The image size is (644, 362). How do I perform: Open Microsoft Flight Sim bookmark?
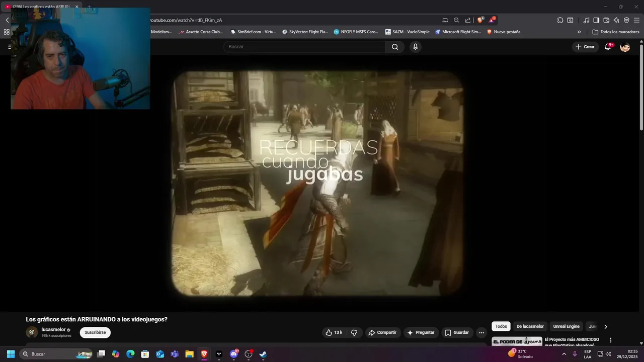pyautogui.click(x=458, y=32)
